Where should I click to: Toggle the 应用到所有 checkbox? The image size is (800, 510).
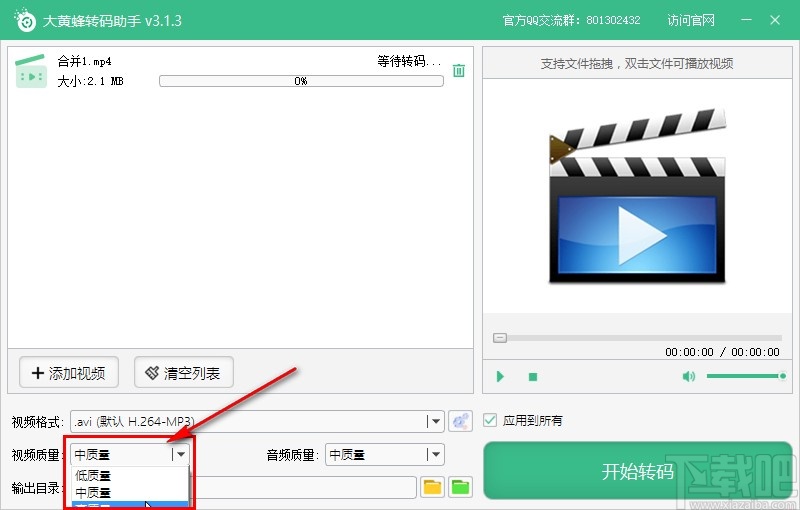tap(490, 420)
